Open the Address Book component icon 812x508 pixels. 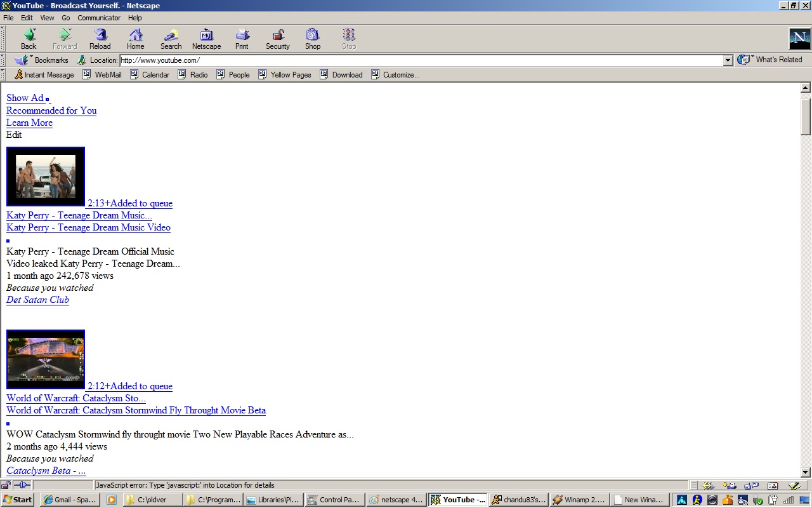tap(772, 486)
